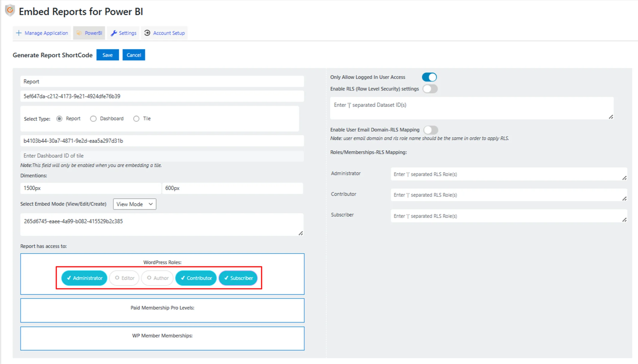Click the Generate Report ShortCode heading
This screenshot has width=638, height=364.
pyautogui.click(x=52, y=55)
